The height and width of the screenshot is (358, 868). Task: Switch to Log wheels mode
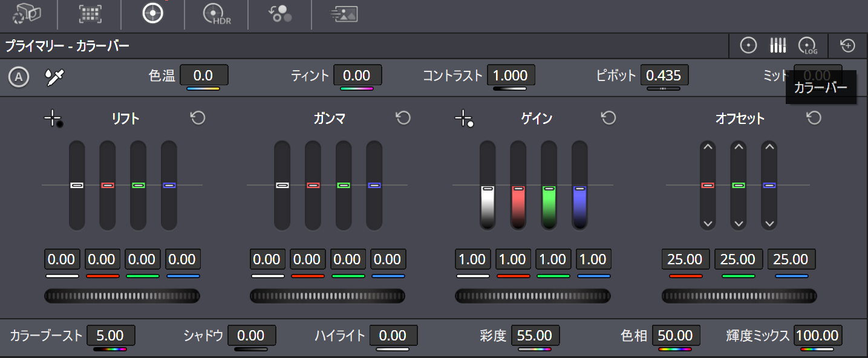(807, 45)
